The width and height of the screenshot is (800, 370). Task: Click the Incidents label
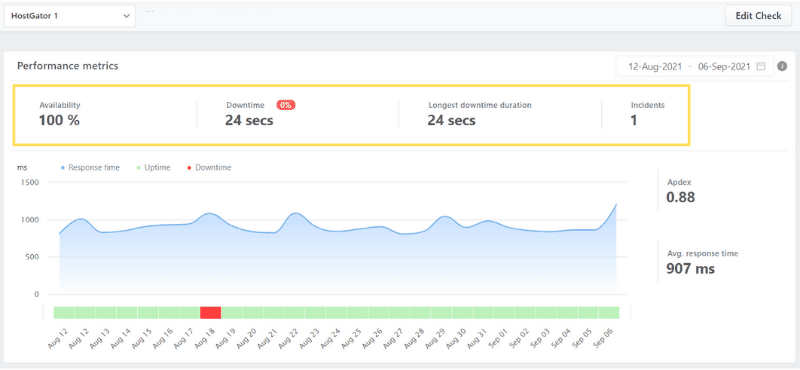648,105
